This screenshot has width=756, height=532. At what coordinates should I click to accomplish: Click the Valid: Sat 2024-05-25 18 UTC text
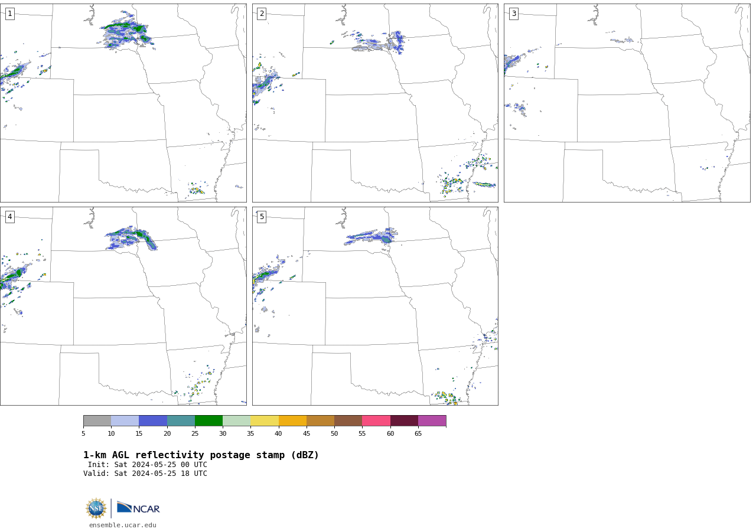tap(145, 474)
